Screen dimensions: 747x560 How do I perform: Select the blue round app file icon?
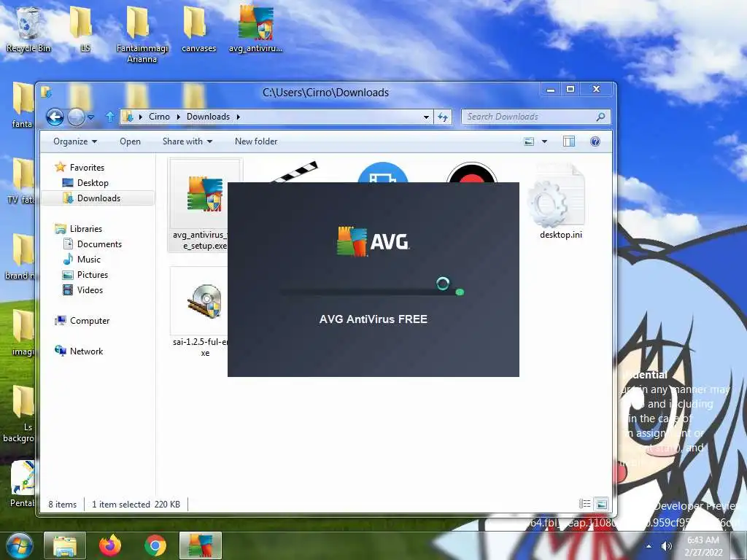[382, 172]
